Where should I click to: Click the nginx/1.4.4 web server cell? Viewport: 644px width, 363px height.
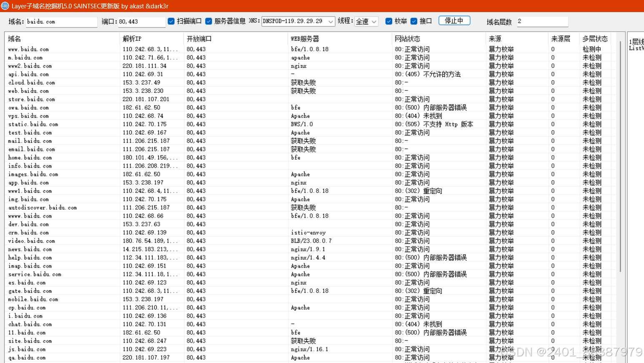(x=308, y=258)
